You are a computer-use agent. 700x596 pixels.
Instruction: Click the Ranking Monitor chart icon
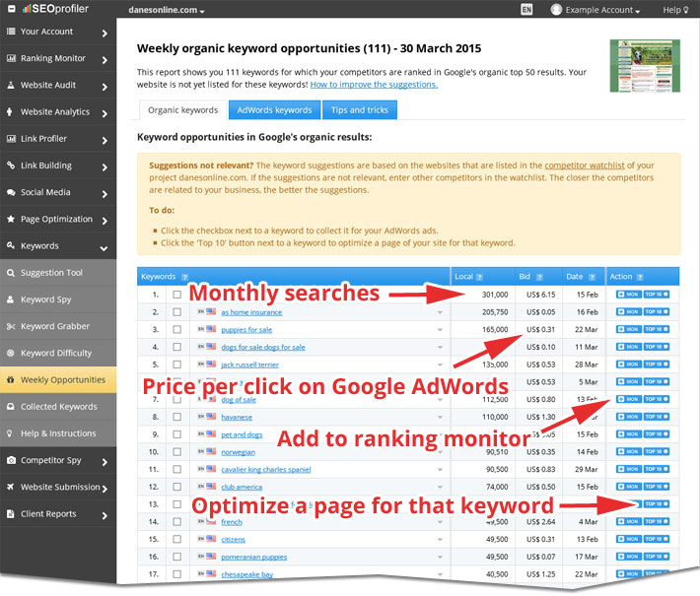pyautogui.click(x=11, y=58)
